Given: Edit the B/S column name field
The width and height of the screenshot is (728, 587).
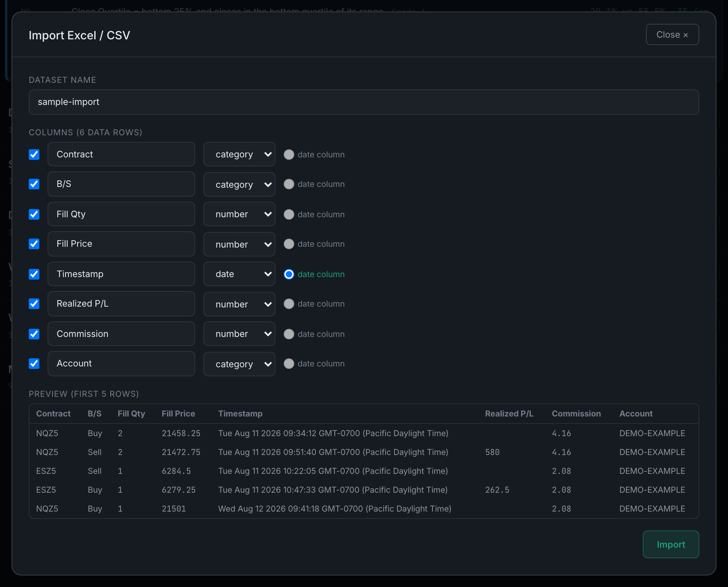Looking at the screenshot, I should (121, 184).
